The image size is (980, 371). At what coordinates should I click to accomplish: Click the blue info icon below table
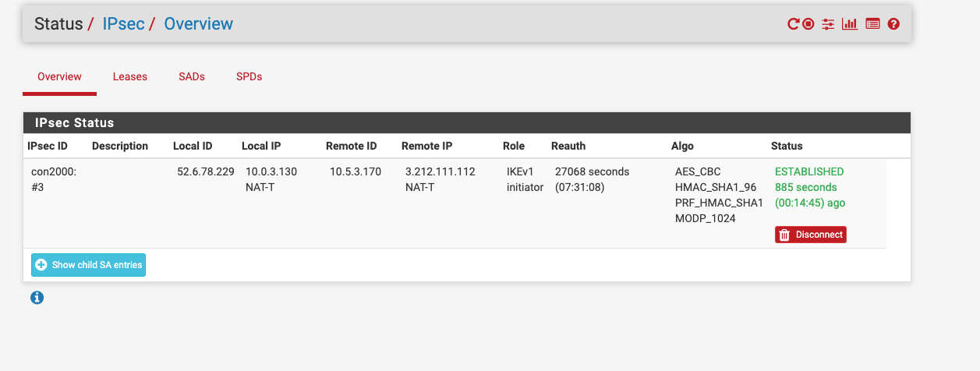click(37, 297)
